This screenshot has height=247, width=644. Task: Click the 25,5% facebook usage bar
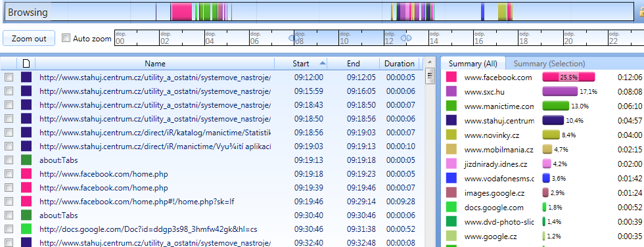569,77
